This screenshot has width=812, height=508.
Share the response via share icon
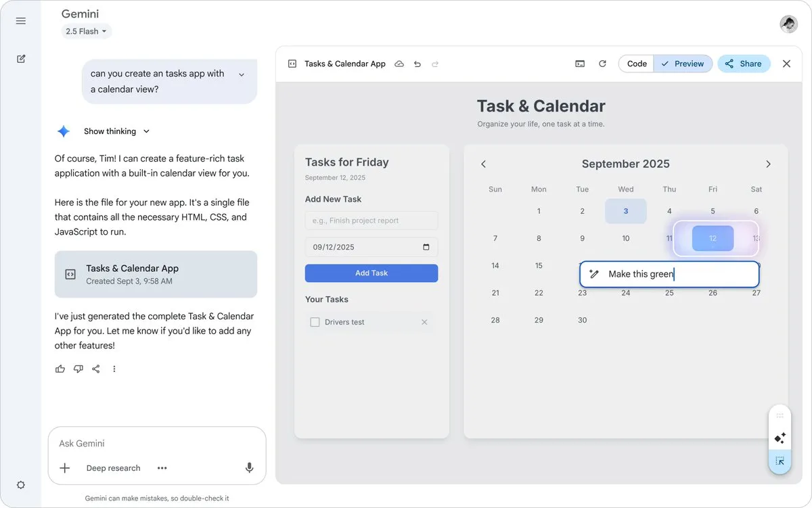(96, 369)
